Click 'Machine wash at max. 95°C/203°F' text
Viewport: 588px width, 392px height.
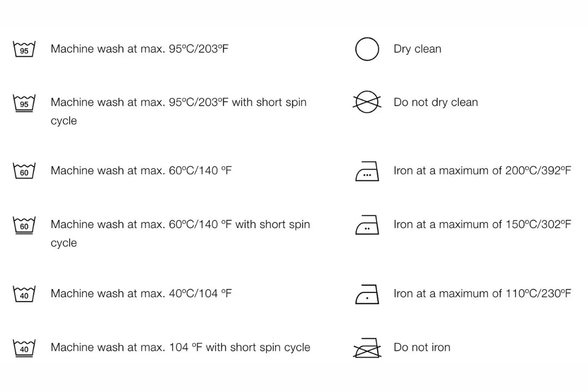pyautogui.click(x=139, y=49)
